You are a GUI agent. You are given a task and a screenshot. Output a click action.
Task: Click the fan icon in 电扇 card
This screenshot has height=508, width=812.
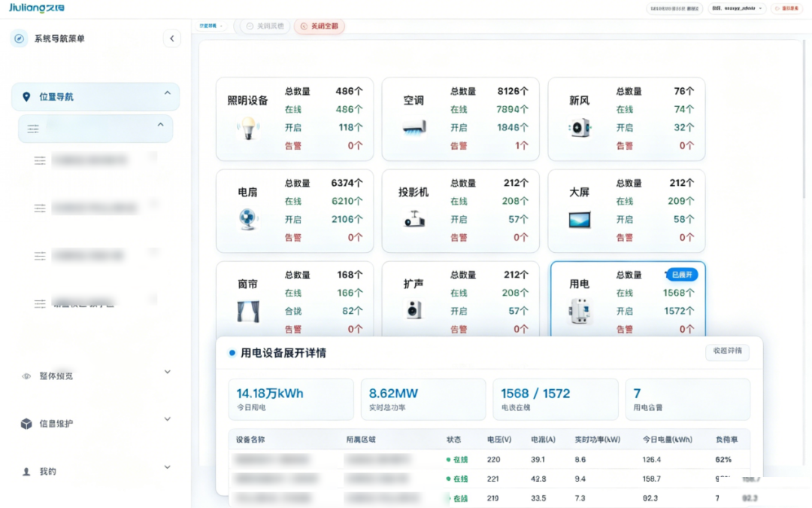248,219
